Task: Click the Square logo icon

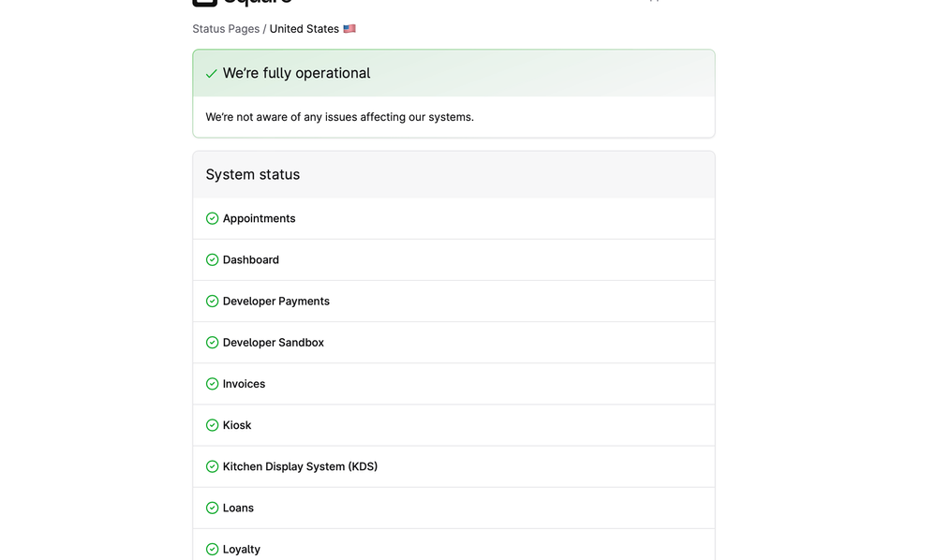Action: 204,3
